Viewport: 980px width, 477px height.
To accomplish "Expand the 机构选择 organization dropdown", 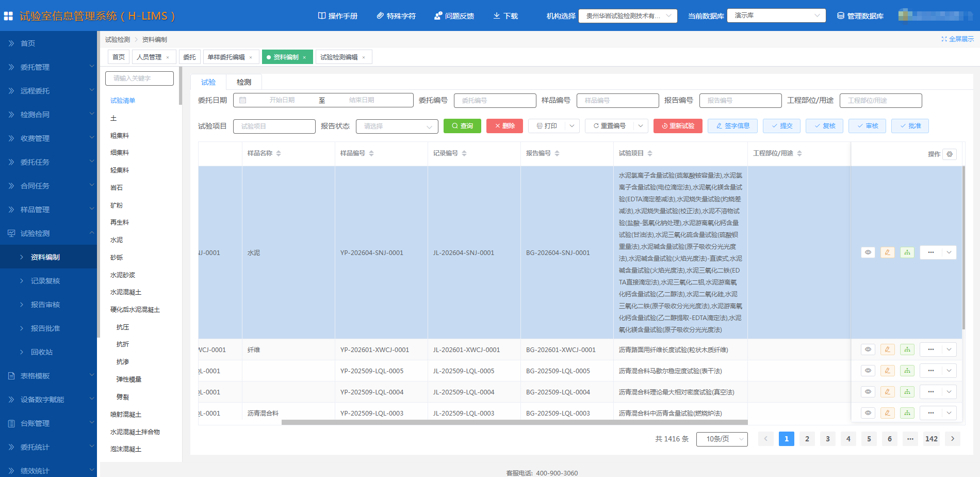I will [x=627, y=16].
